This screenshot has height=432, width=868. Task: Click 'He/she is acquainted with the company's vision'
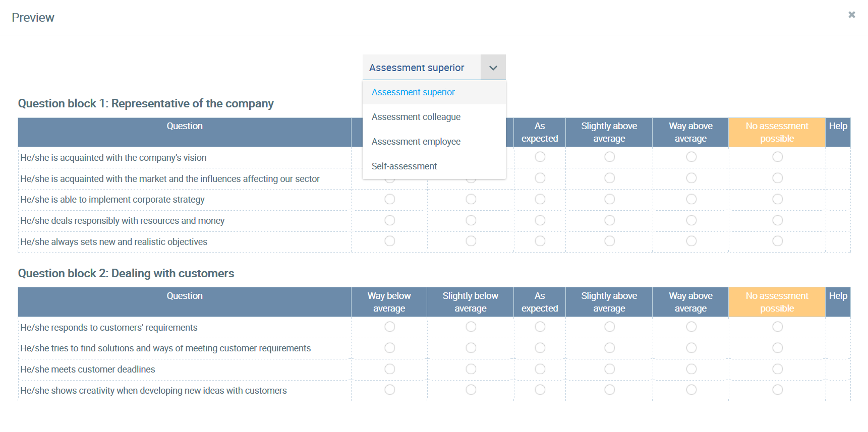[113, 158]
